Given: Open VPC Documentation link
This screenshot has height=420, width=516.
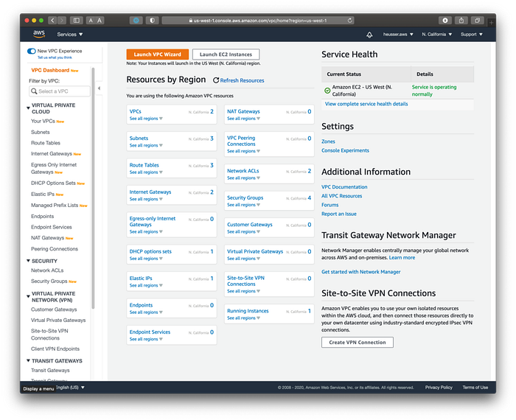Looking at the screenshot, I should click(x=344, y=187).
